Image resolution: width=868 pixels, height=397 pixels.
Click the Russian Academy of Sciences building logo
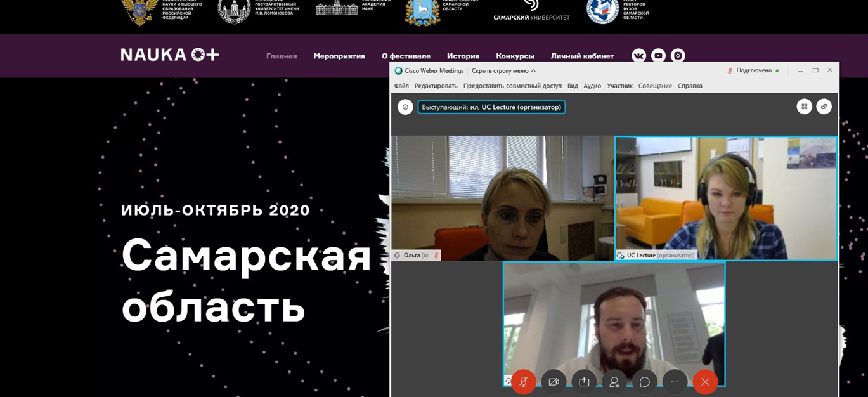337,8
